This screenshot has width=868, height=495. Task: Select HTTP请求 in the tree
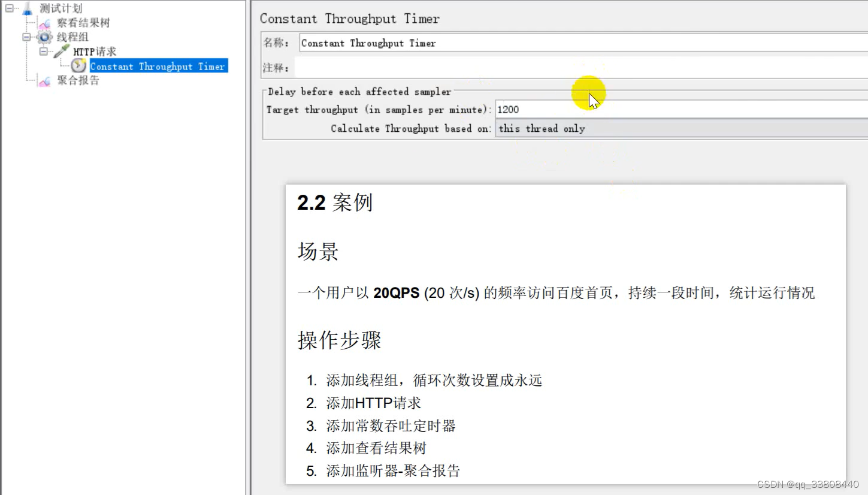95,52
